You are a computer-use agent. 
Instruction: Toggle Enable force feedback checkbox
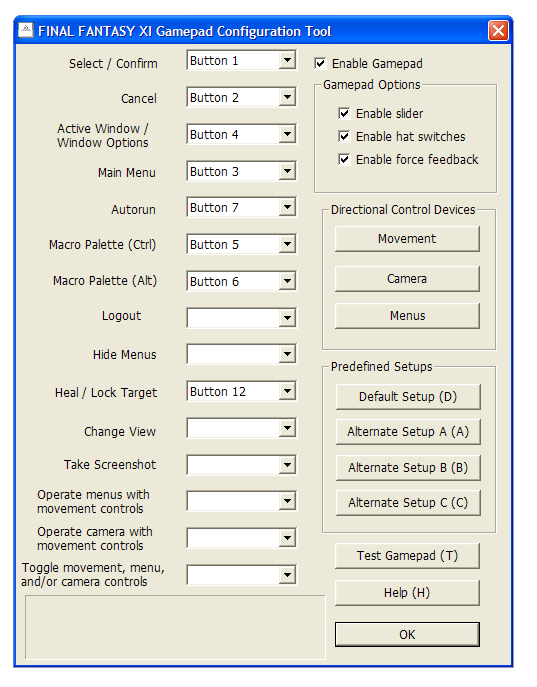click(344, 159)
